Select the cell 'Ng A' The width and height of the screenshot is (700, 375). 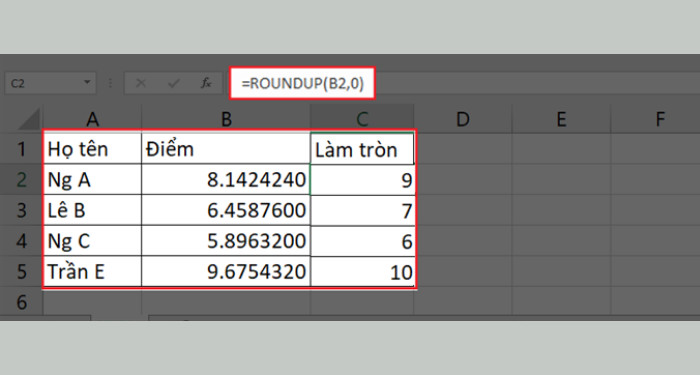[92, 179]
